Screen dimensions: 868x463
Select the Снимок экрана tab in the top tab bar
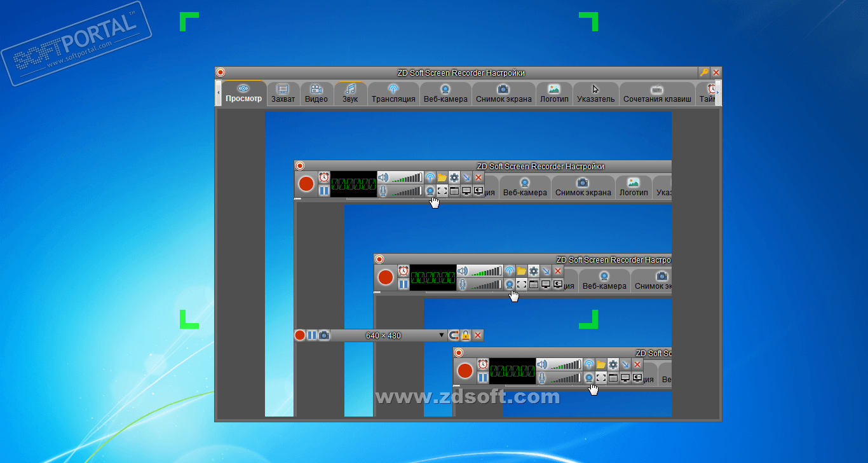(x=503, y=93)
